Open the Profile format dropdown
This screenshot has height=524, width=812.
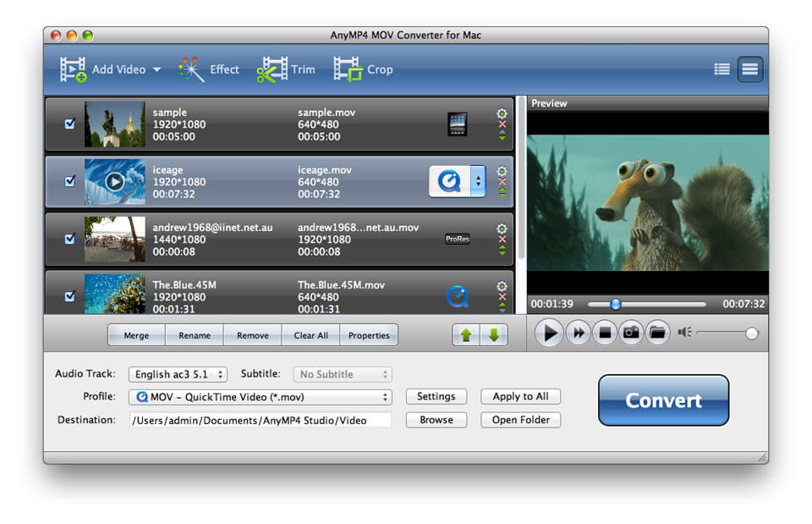[x=261, y=397]
